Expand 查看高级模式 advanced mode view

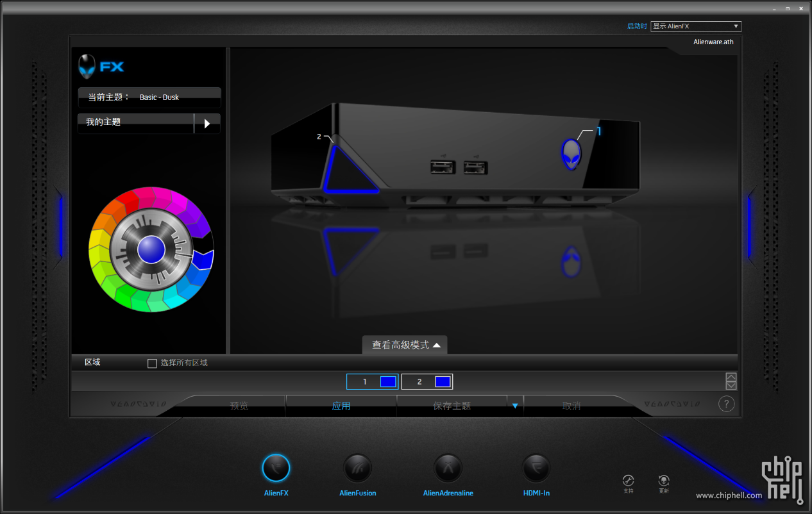[x=405, y=345]
